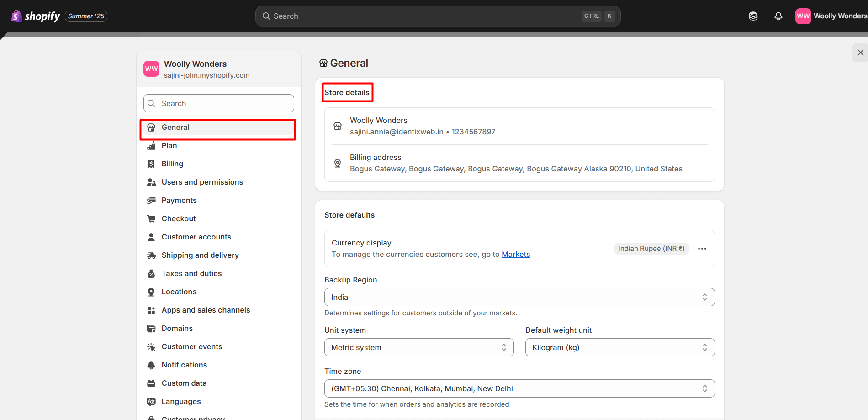
Task: Open the Time zone dropdown
Action: 519,388
